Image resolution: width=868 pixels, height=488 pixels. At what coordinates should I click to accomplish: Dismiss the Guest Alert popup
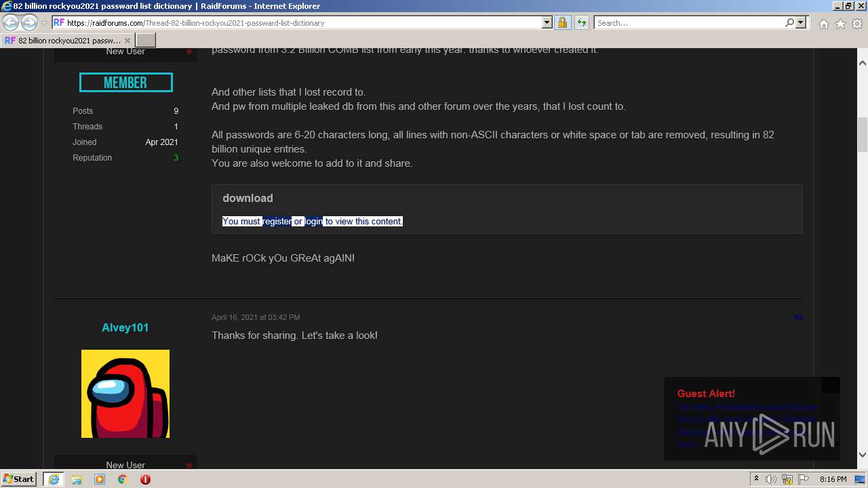coord(831,385)
